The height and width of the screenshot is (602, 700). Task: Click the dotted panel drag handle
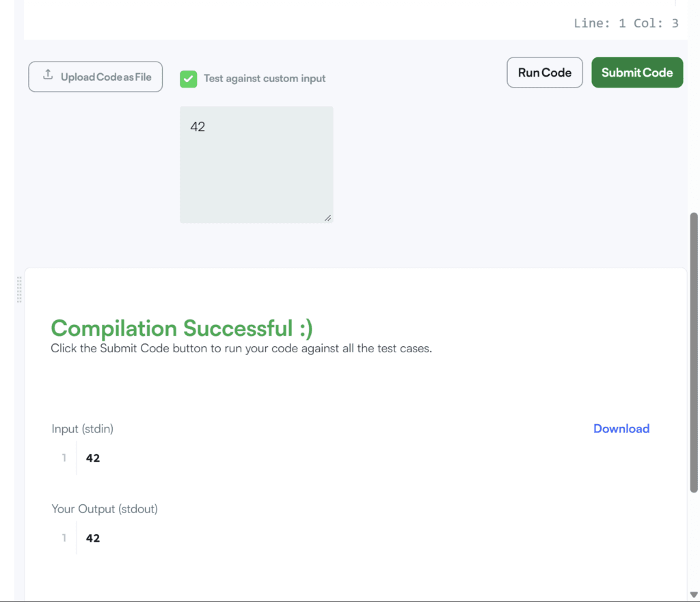tap(19, 289)
